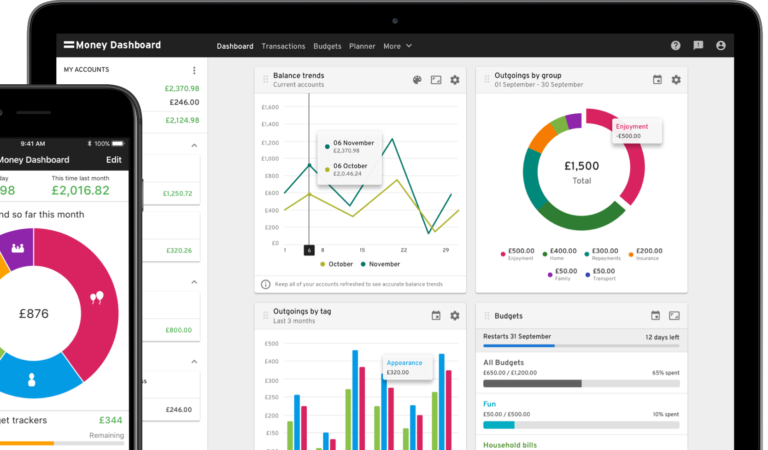Toggle the November series in legend
The image size is (768, 450).
[x=380, y=264]
